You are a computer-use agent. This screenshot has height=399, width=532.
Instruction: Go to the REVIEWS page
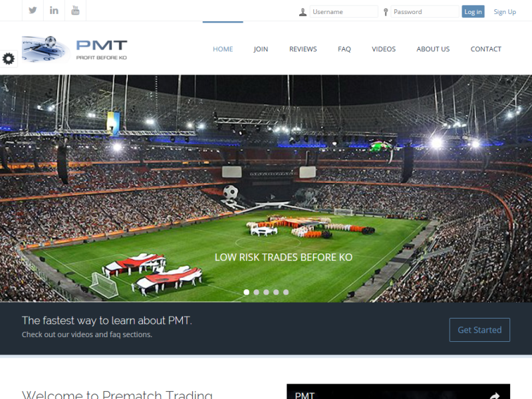(x=303, y=49)
